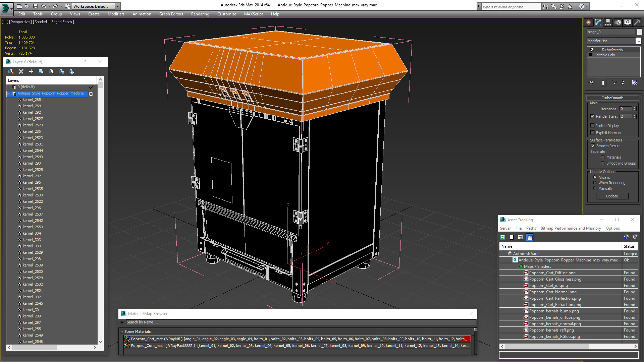
Task: Select the Popcorn_Cart_mat VRayMtl material row
Action: tap(297, 339)
